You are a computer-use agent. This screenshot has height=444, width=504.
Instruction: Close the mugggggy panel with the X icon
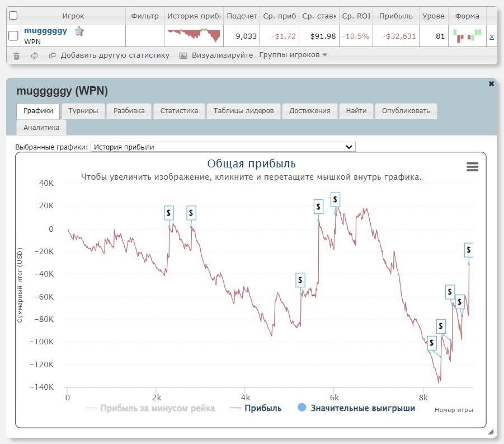(x=491, y=83)
